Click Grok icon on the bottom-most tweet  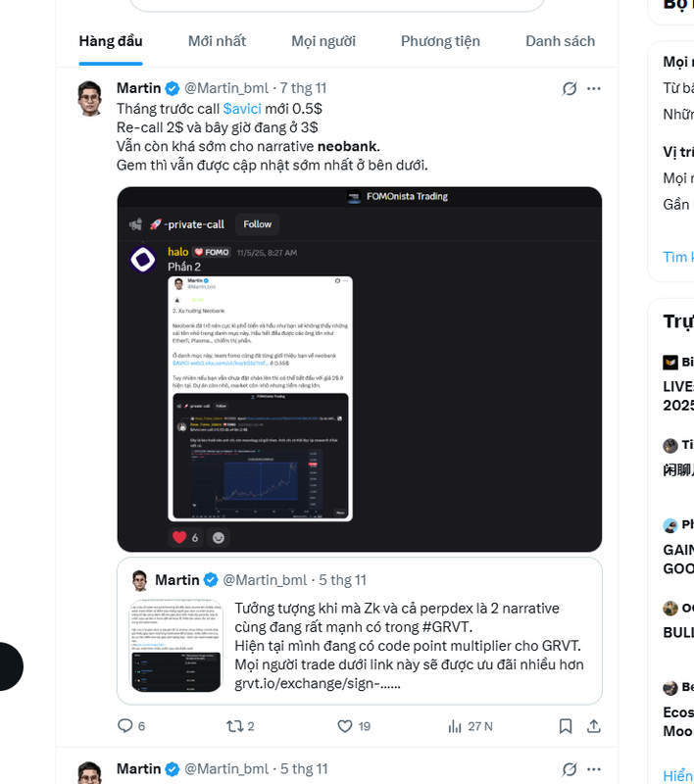[570, 769]
